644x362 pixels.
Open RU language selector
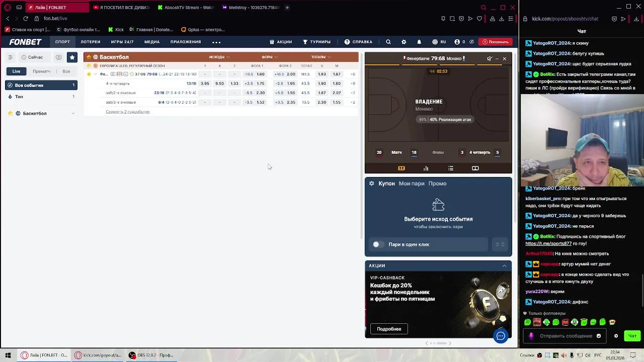(439, 42)
